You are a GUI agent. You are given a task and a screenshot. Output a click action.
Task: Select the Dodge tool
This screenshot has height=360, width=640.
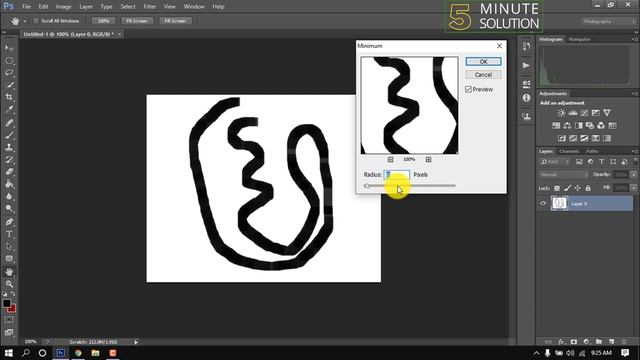[9, 209]
